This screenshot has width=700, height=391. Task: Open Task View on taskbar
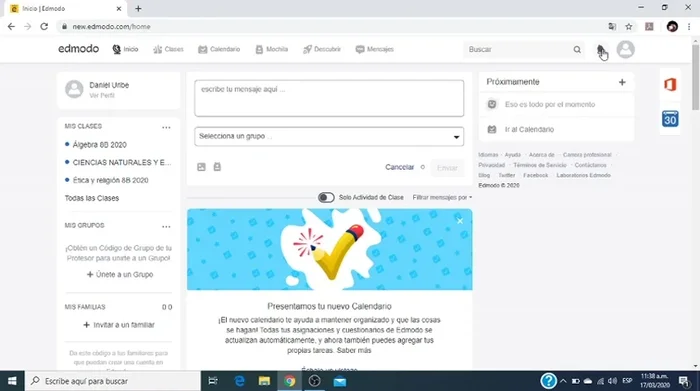point(213,381)
